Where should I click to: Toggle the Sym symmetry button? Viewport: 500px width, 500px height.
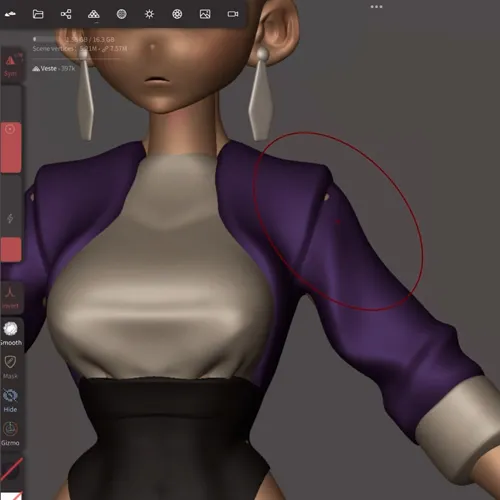click(10, 65)
